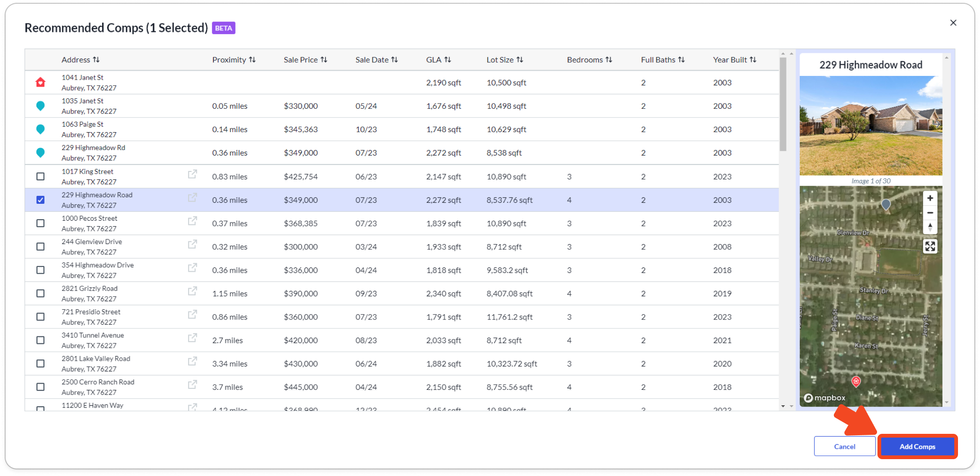Check the 2821 Grizzly Road comp
980x476 pixels.
tap(41, 294)
